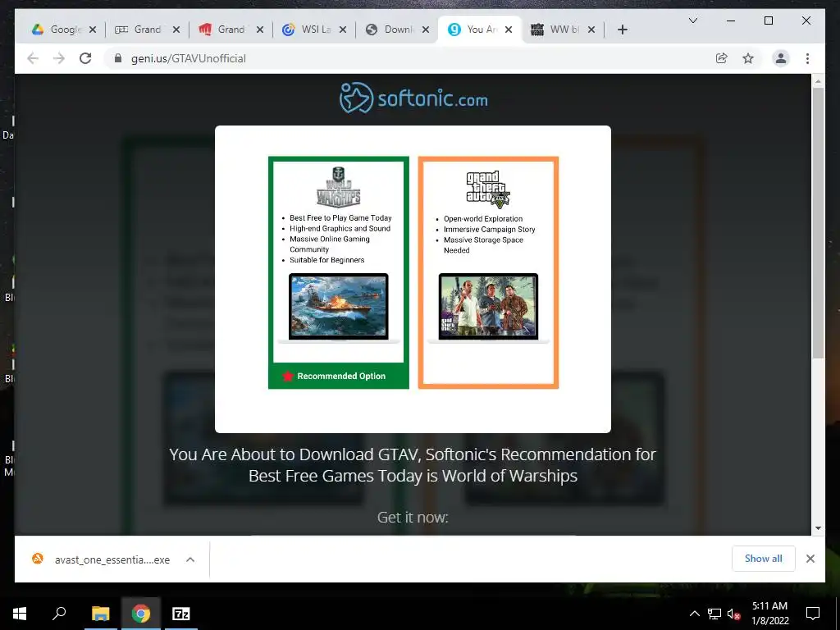The image size is (840, 630).
Task: Open the clock showing 5:11 AM
Action: pos(770,614)
